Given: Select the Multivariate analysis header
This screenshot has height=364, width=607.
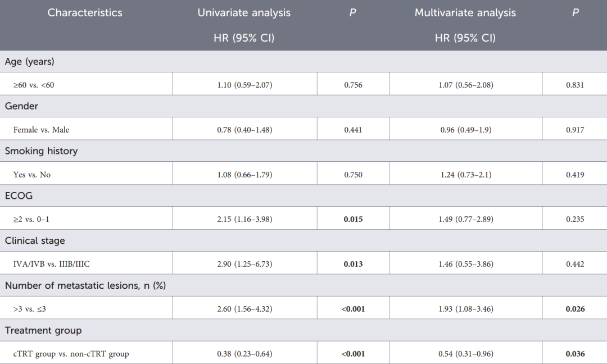Looking at the screenshot, I should click(465, 13).
